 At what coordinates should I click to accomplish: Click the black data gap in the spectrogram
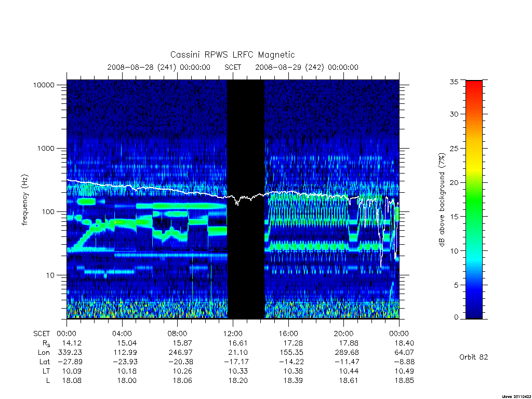(x=246, y=199)
